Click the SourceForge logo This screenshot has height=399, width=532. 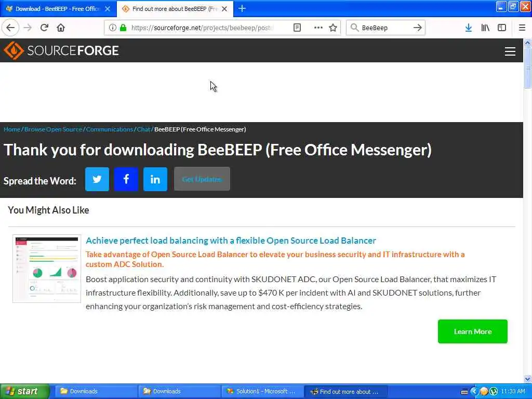pos(61,50)
